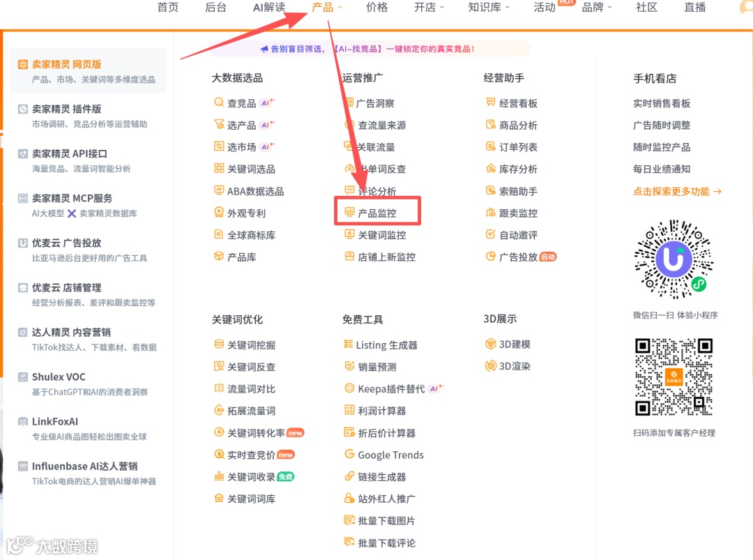Expand the 开店 dropdown arrow
Screen dimensions: 753x560
tap(442, 7)
